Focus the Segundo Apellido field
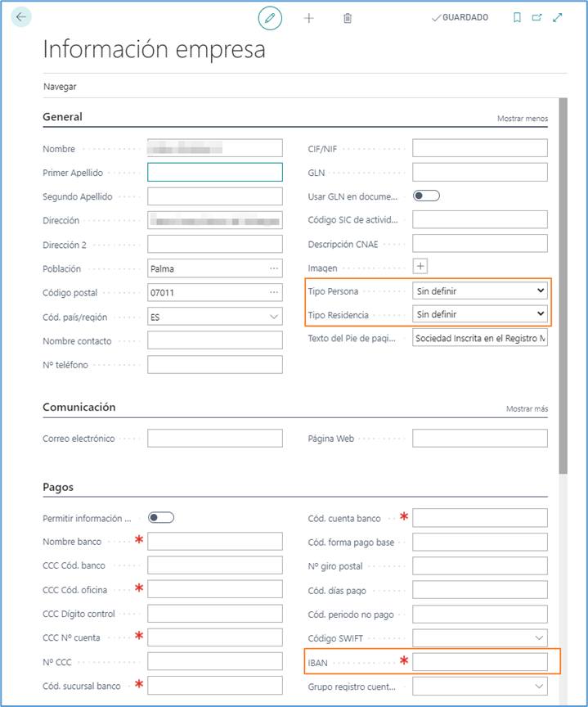The image size is (588, 707). click(x=215, y=196)
